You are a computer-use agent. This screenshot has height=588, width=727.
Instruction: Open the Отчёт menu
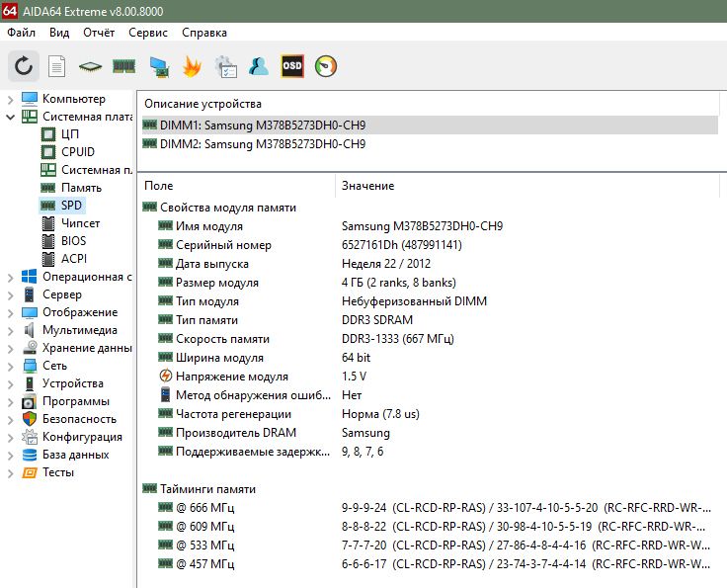coord(99,33)
